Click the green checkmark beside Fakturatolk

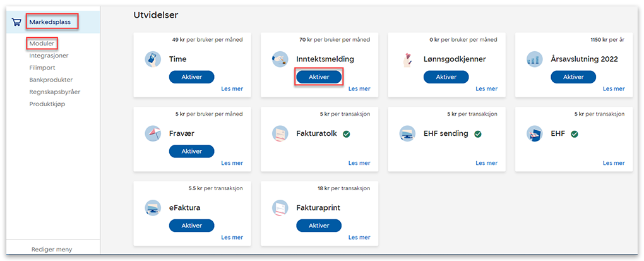pos(347,134)
